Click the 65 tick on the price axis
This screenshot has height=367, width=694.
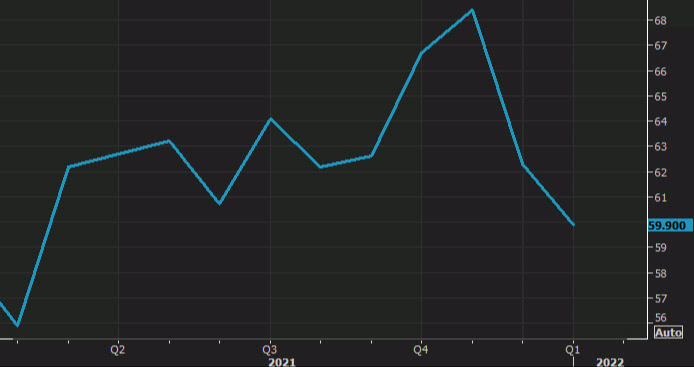(x=660, y=97)
